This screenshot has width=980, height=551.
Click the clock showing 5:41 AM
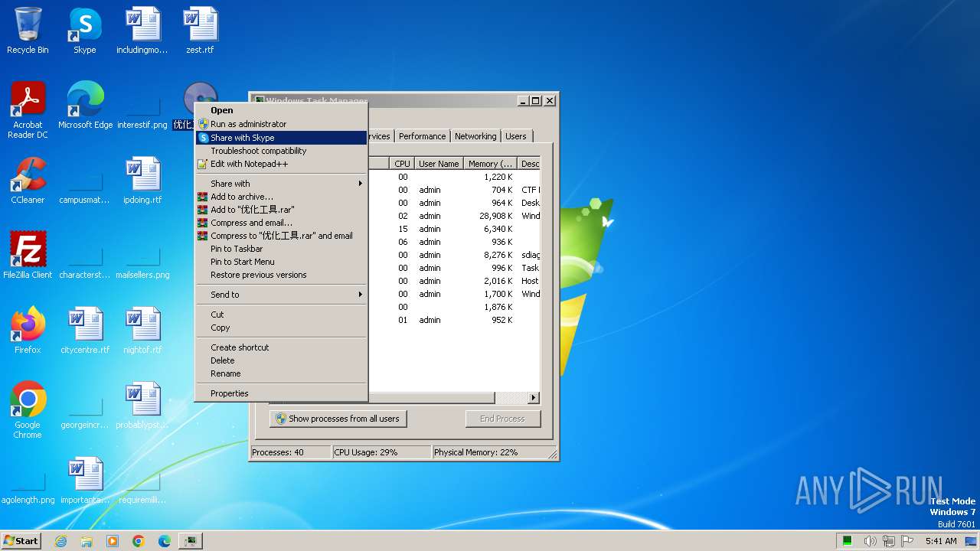941,541
